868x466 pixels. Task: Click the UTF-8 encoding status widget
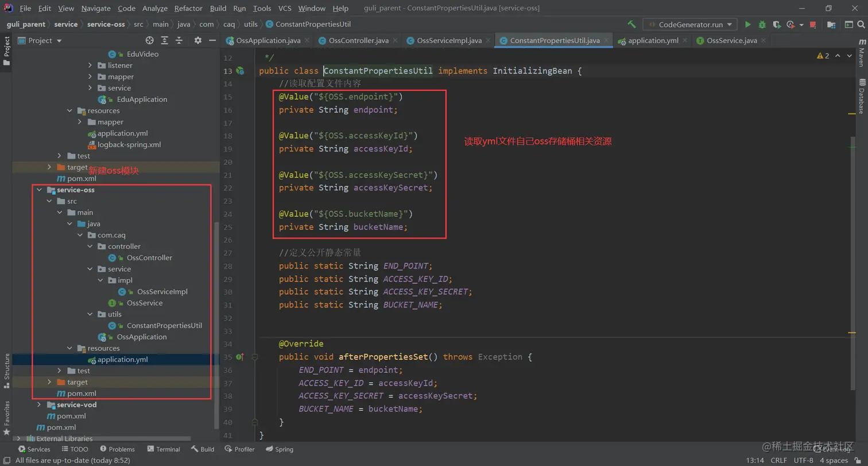(x=803, y=460)
